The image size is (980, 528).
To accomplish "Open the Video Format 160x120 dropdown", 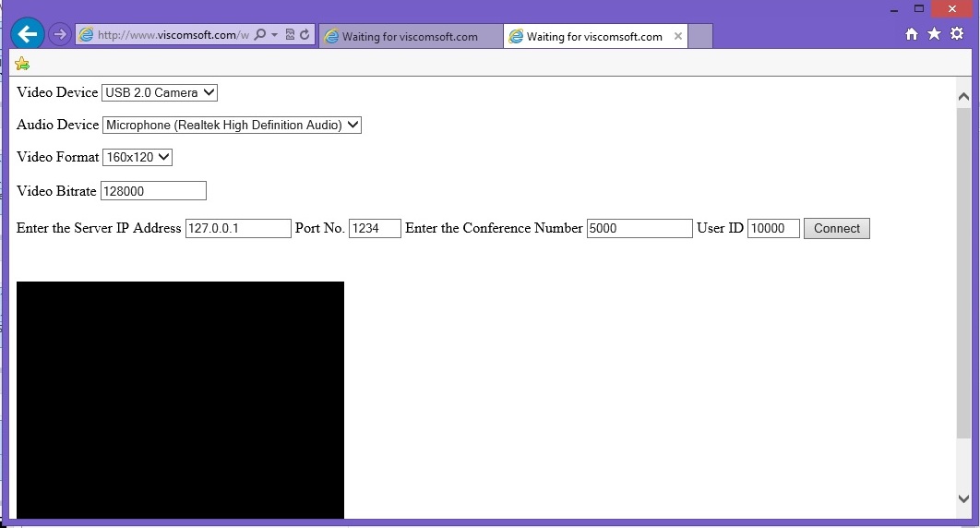I will (x=137, y=157).
